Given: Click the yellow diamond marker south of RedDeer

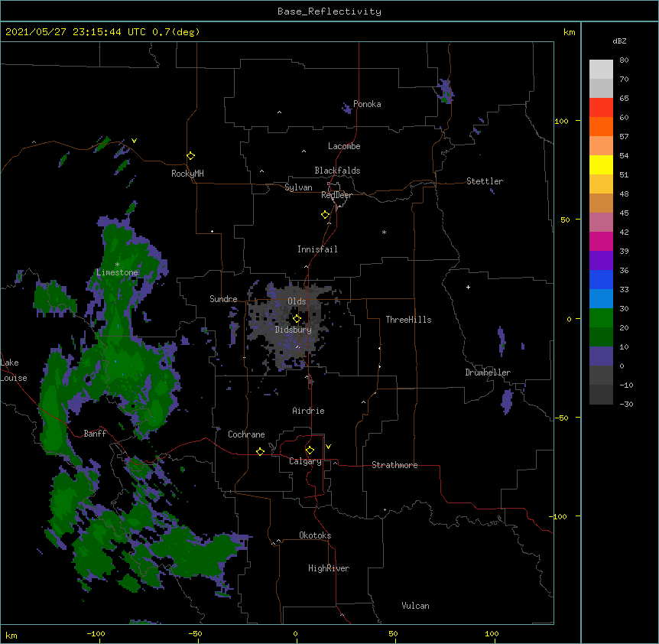Looking at the screenshot, I should point(325,215).
